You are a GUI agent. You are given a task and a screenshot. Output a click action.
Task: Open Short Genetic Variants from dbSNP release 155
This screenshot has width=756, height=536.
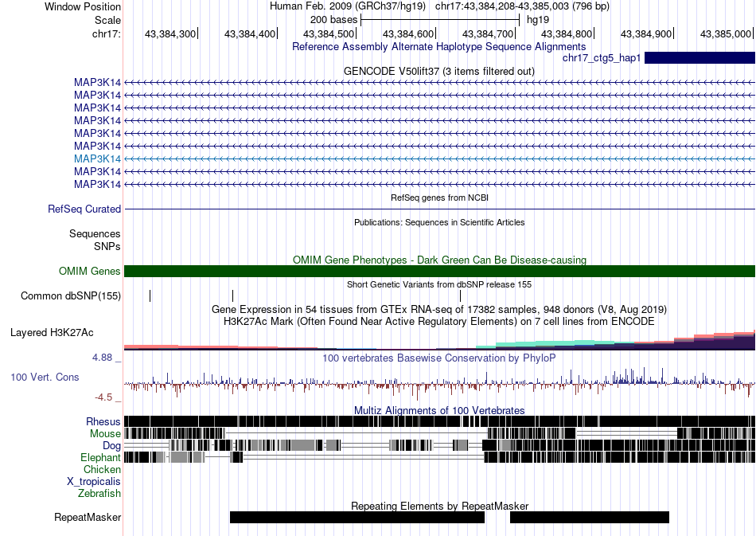point(439,284)
